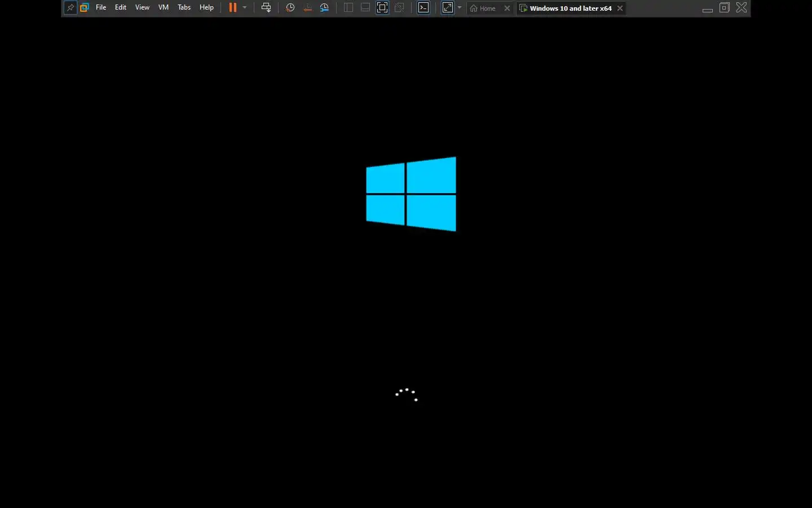Screen dimensions: 812x508
Task: Show or hide the thumbnail bar
Action: coord(365,8)
